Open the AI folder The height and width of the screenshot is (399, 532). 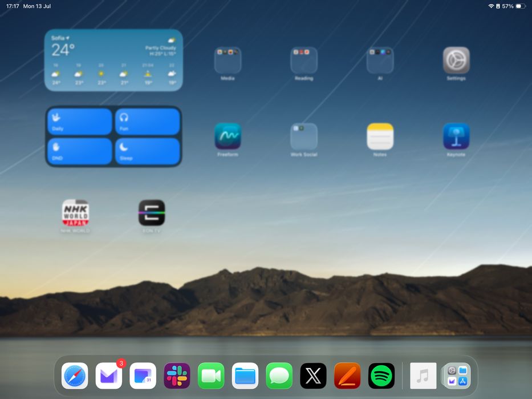380,60
